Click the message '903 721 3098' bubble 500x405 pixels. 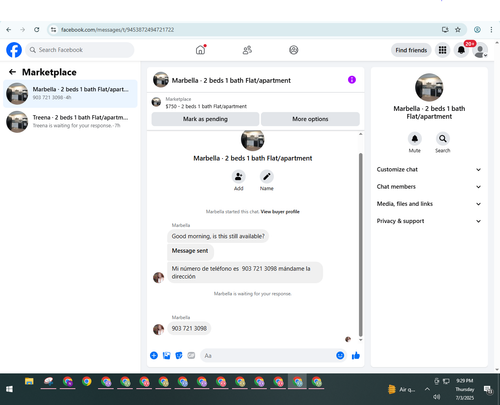(x=189, y=328)
